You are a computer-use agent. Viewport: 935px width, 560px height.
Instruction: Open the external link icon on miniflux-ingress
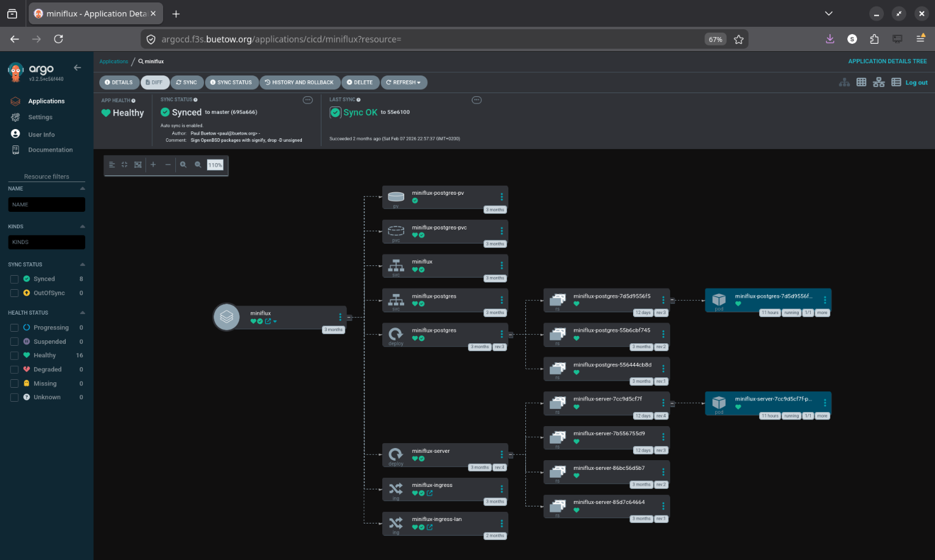(430, 493)
